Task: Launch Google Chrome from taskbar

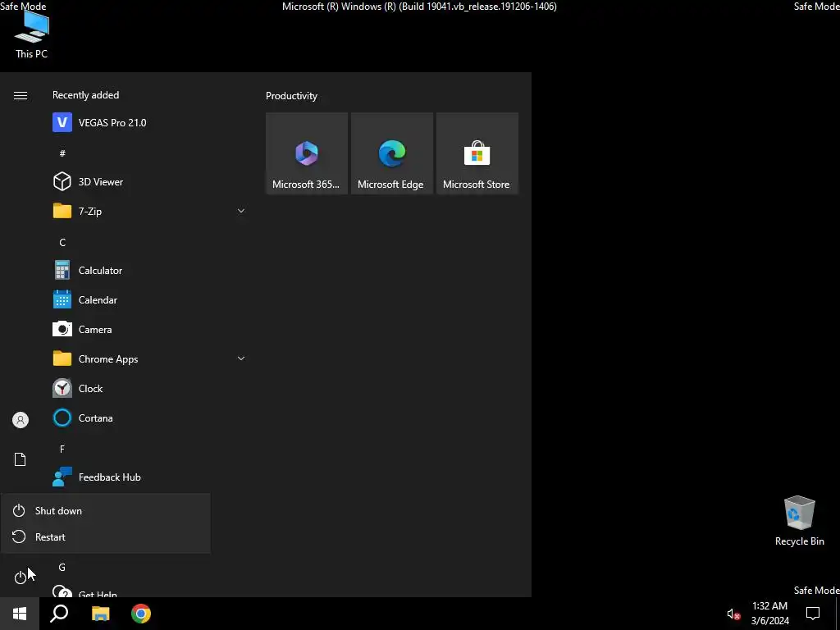Action: pyautogui.click(x=141, y=614)
